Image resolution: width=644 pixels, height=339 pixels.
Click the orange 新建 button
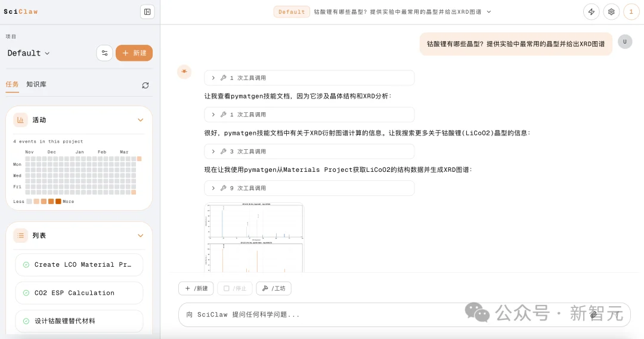(x=134, y=53)
